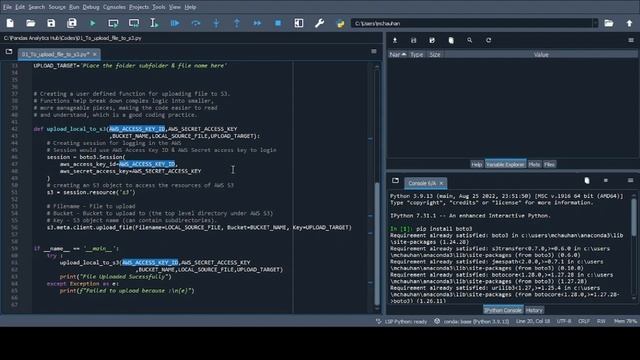
Task: Close the Console 6/A tab
Action: [x=441, y=183]
